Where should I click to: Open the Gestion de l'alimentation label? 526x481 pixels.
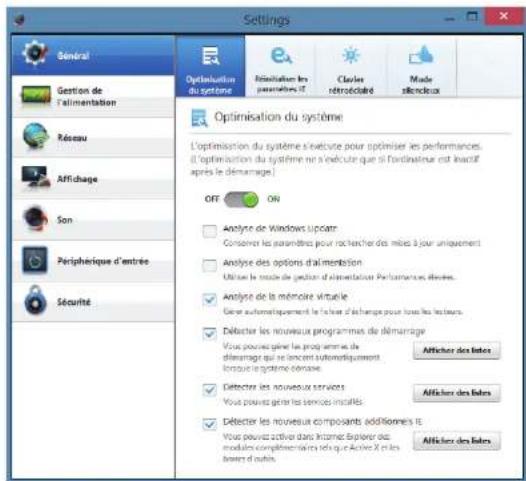click(86, 96)
